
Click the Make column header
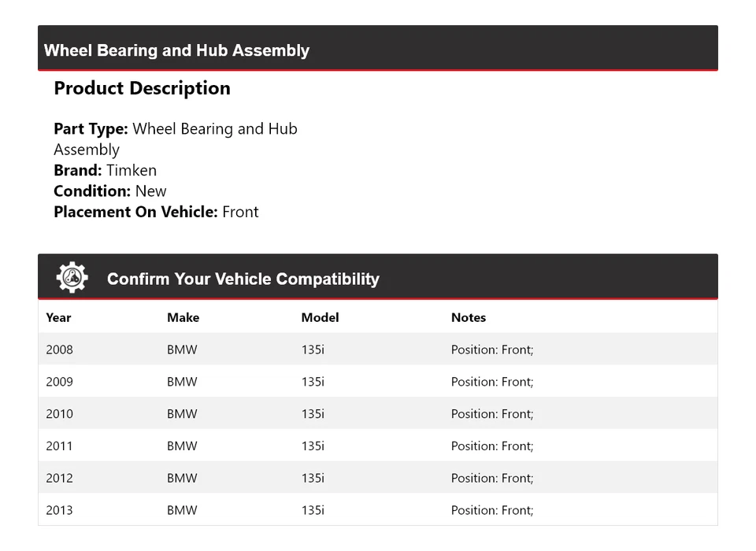183,317
